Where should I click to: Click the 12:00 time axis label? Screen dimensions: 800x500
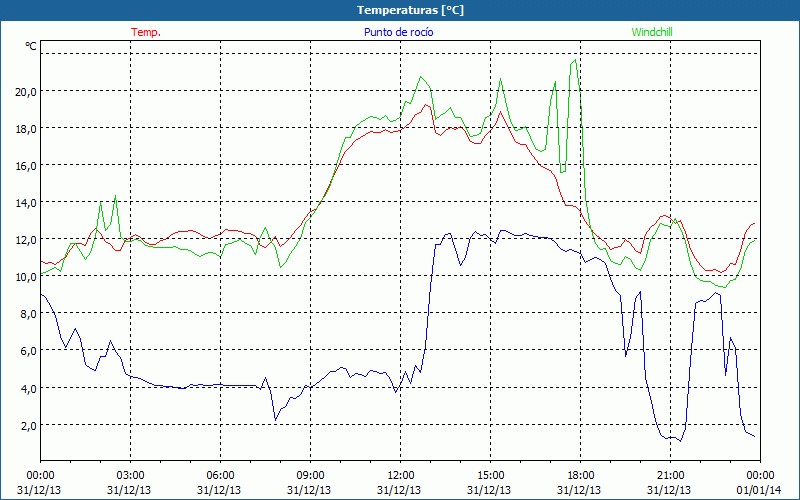click(401, 476)
